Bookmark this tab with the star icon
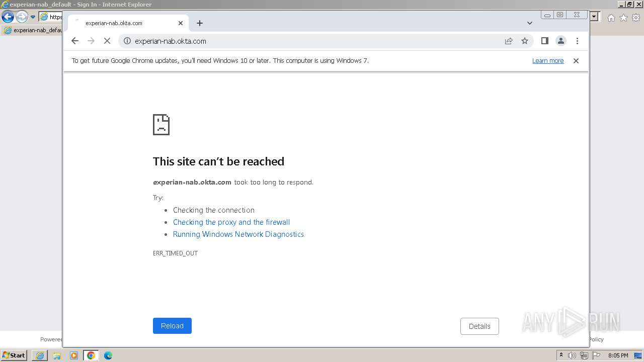This screenshot has width=644, height=362. 525,41
